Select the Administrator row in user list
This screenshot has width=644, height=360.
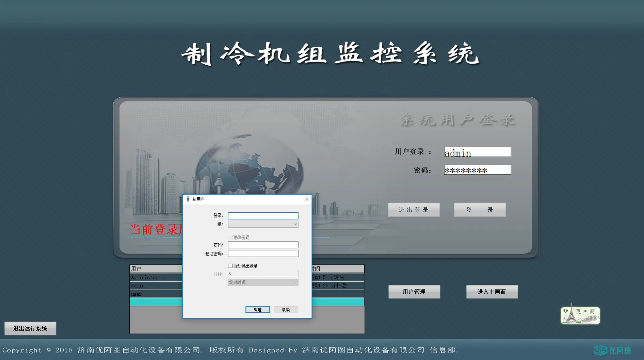tap(156, 277)
